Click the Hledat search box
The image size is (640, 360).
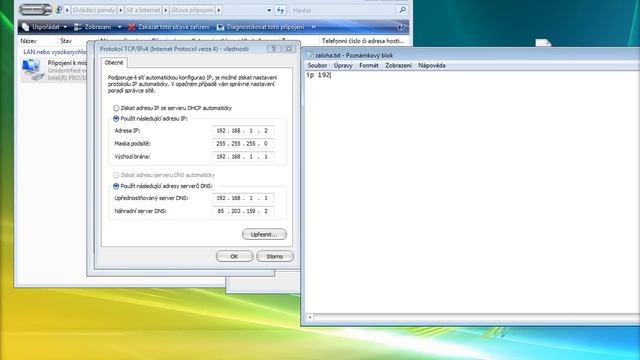pos(343,10)
